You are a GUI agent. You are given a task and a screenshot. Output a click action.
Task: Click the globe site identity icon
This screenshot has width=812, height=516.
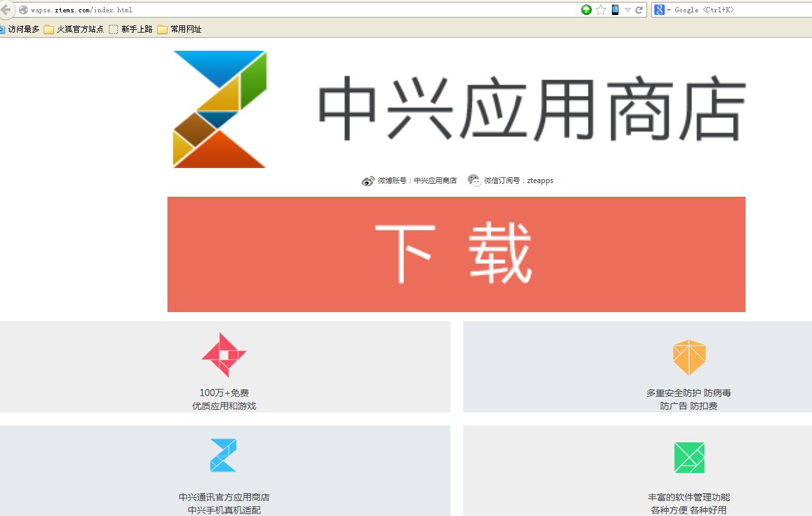(x=23, y=10)
